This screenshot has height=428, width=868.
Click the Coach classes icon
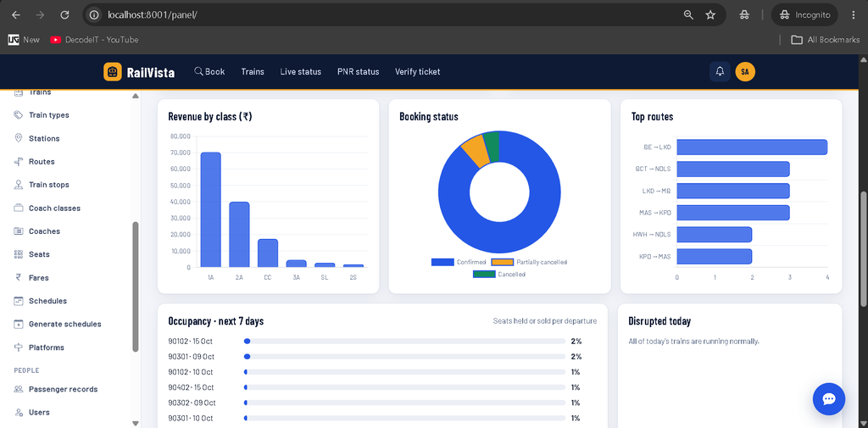tap(19, 208)
